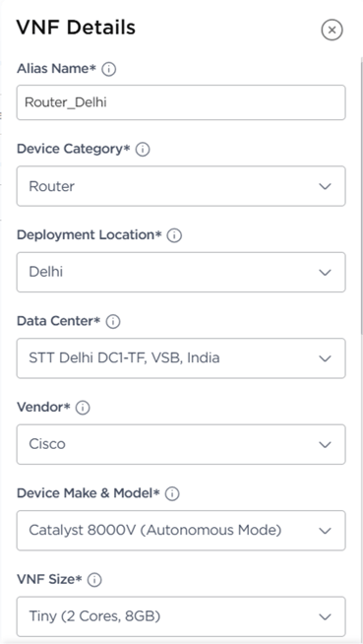The width and height of the screenshot is (363, 644).
Task: Show the Vendor field info tooltip
Action: click(83, 408)
